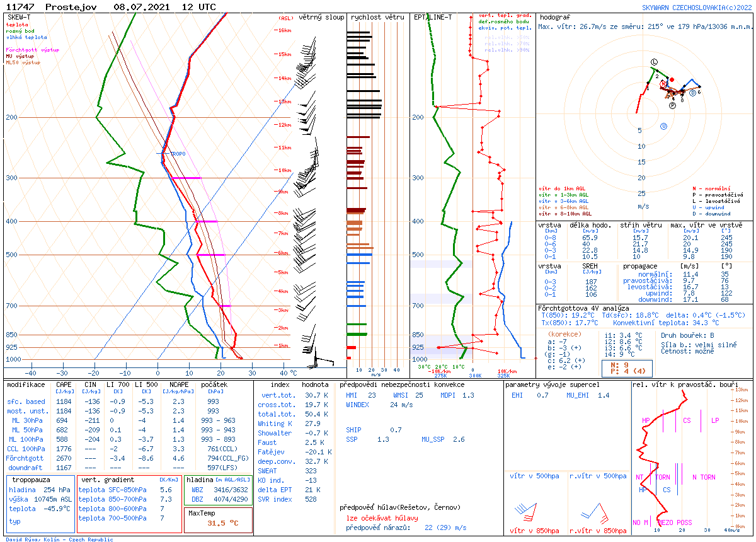Click the circled D marker on the hodograph
Viewport: 756px width, 542px height.
pyautogui.click(x=693, y=93)
